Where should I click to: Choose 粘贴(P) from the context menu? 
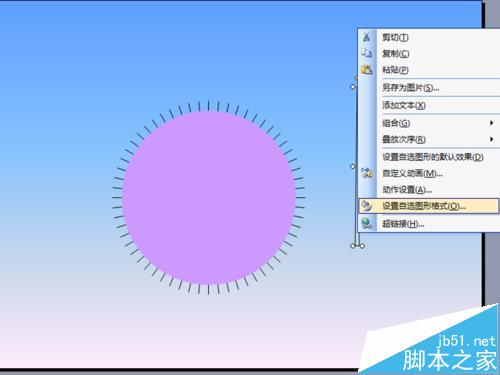[x=429, y=70]
